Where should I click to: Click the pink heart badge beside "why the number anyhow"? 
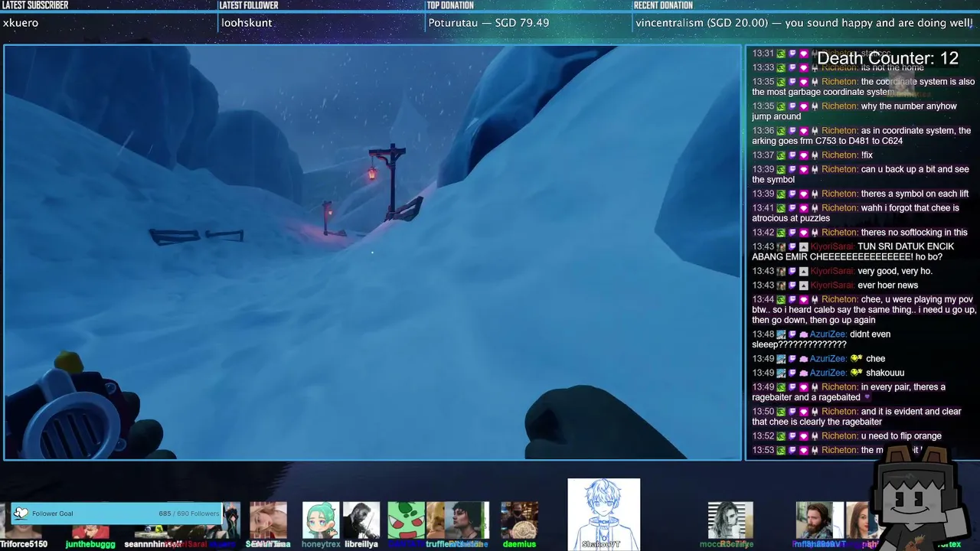(x=803, y=106)
